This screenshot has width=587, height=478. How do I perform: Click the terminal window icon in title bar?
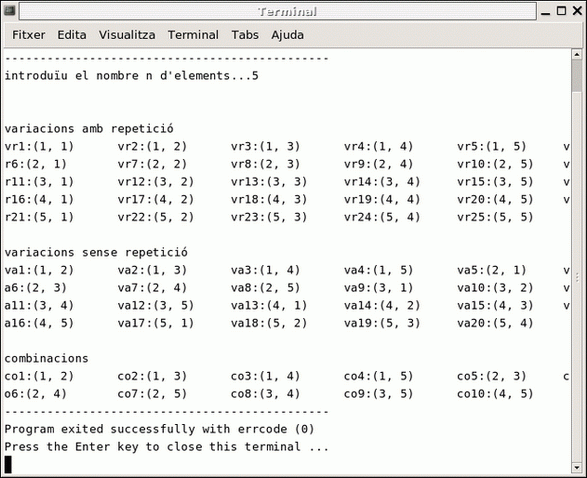coord(9,11)
